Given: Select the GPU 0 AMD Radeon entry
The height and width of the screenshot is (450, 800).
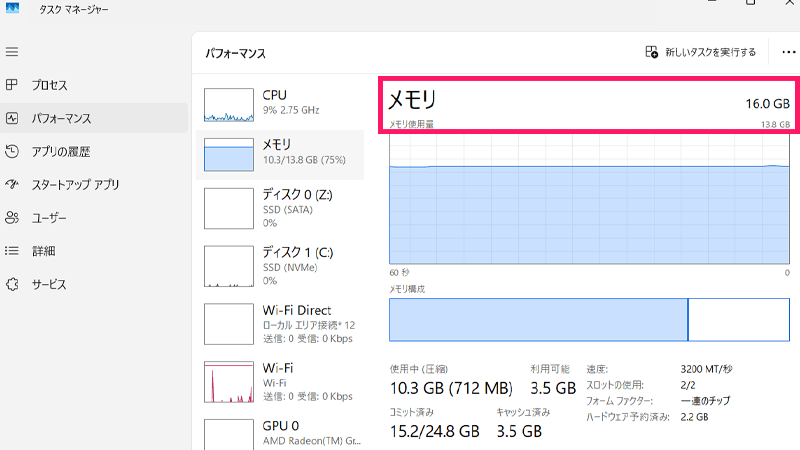Looking at the screenshot, I should click(x=280, y=432).
